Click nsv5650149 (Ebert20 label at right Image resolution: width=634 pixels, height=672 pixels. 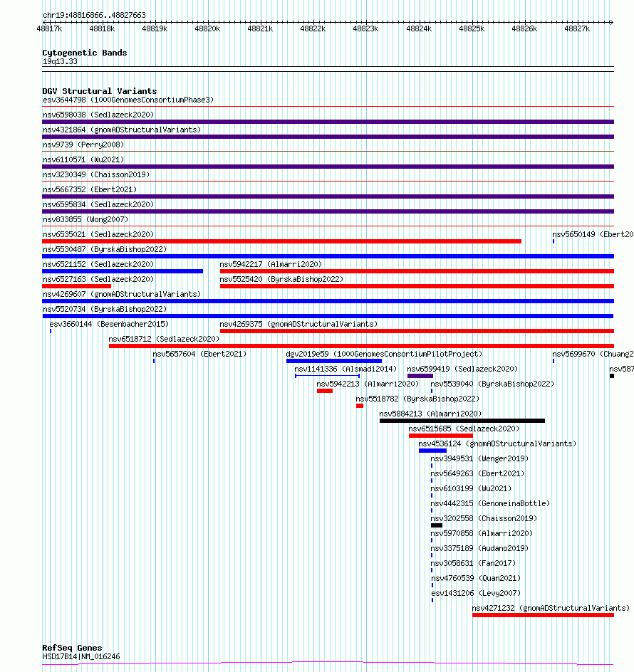[x=593, y=234]
